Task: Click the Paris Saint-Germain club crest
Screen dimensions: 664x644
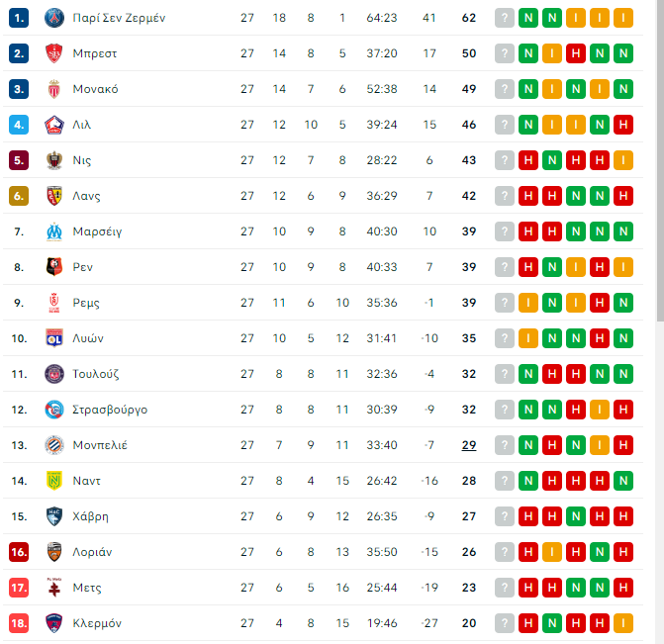Action: tap(54, 18)
